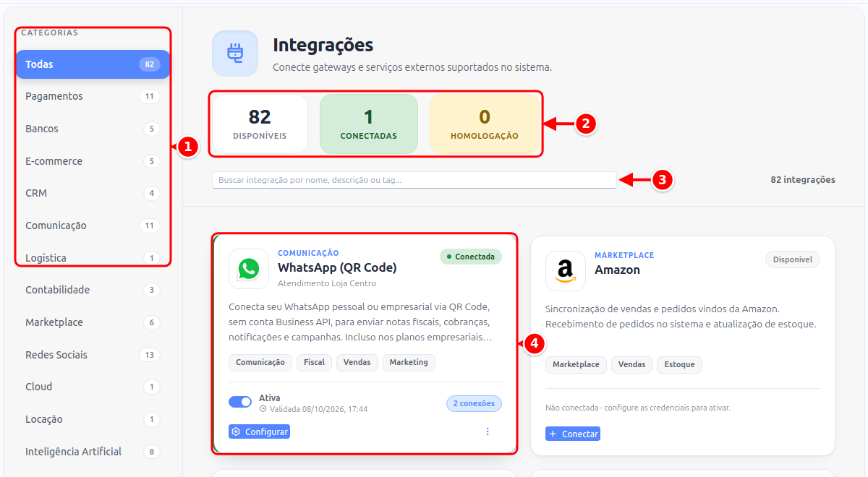This screenshot has width=868, height=477.
Task: Filter by Comunicação category
Action: (93, 225)
